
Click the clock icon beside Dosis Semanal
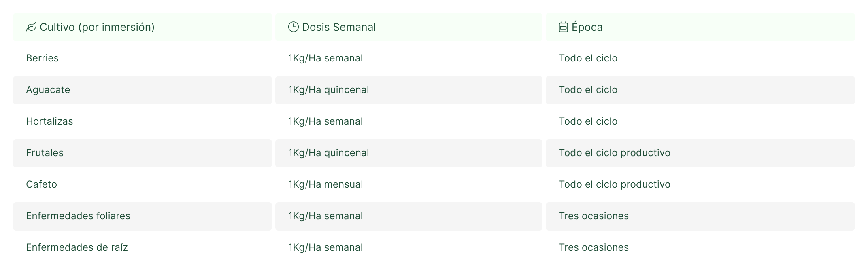pos(293,27)
